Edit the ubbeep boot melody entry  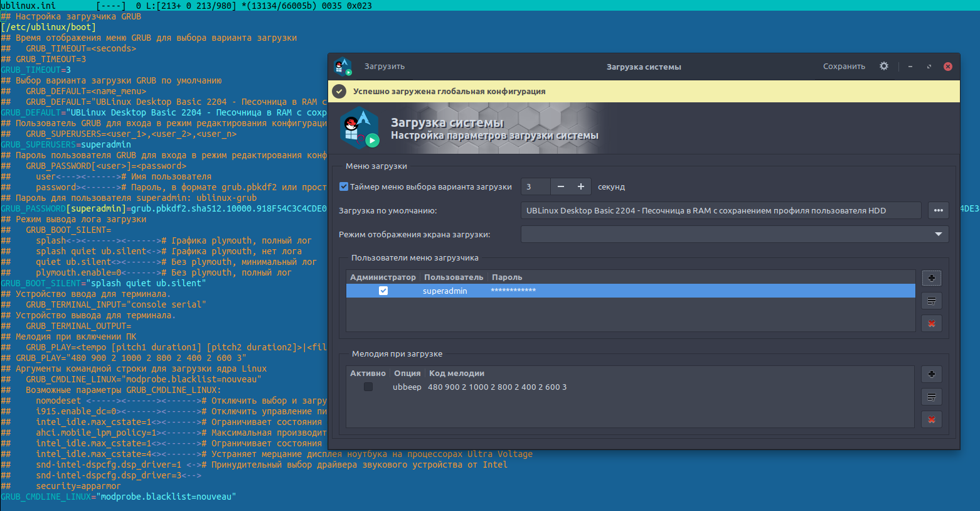[931, 397]
